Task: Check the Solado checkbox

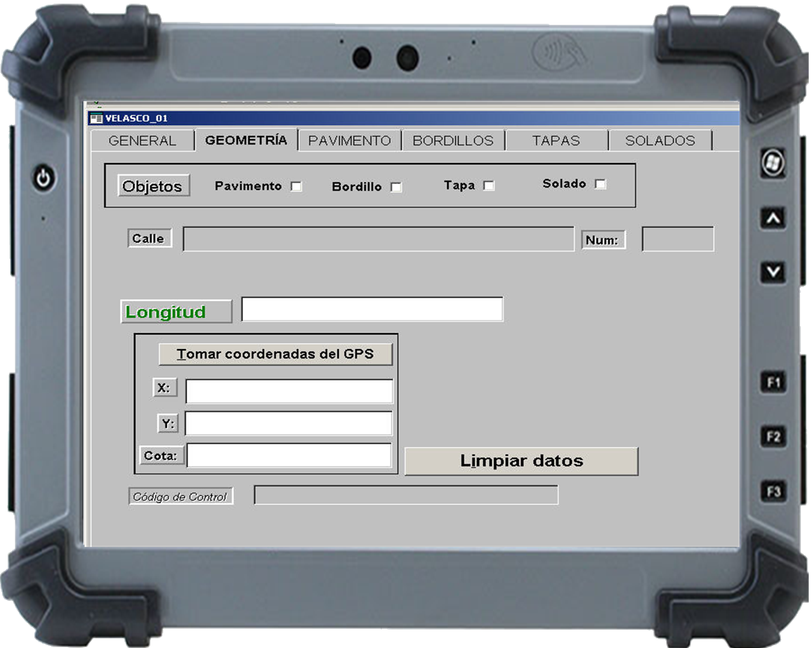Action: (600, 184)
